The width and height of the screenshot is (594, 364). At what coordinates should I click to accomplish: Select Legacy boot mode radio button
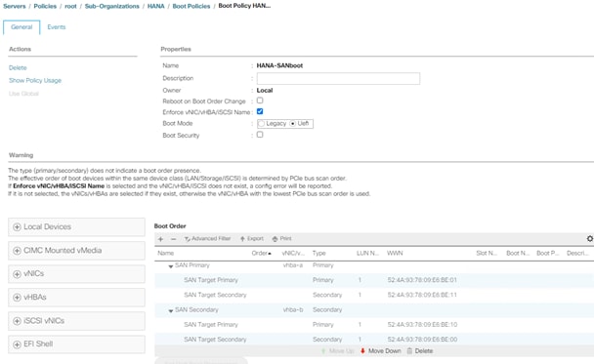point(262,123)
